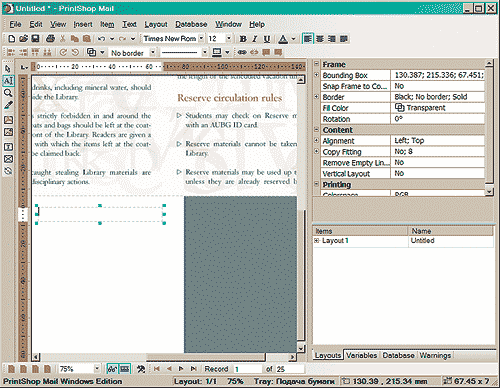Screen dimensions: 500x388
Task: Click the Rotation value 0°
Action: pos(438,119)
